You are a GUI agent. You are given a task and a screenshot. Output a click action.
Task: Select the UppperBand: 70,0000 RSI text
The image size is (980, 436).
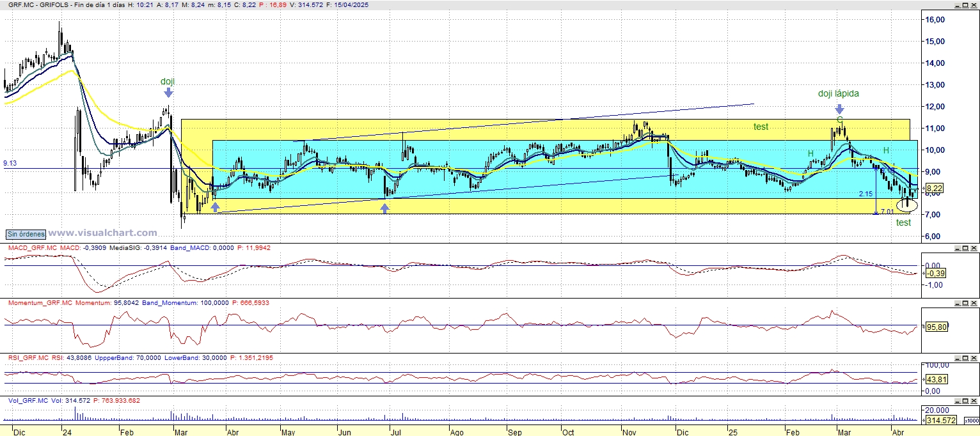click(129, 358)
